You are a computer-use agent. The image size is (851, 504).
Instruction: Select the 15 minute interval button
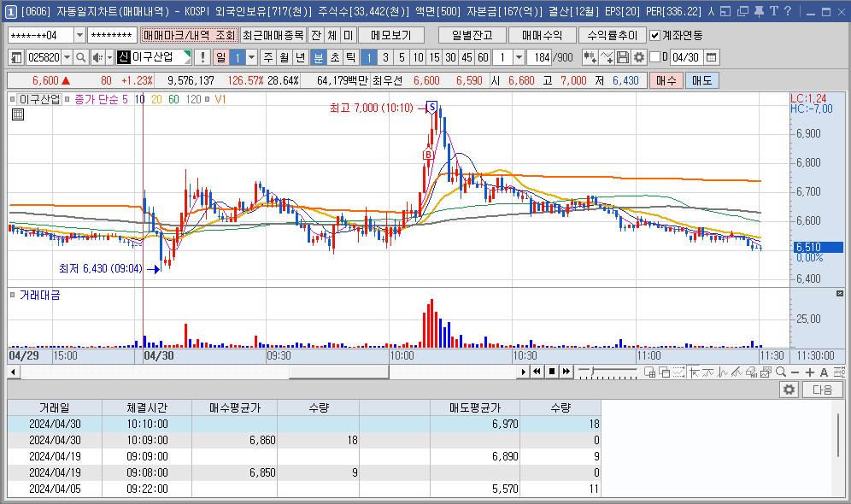point(434,57)
